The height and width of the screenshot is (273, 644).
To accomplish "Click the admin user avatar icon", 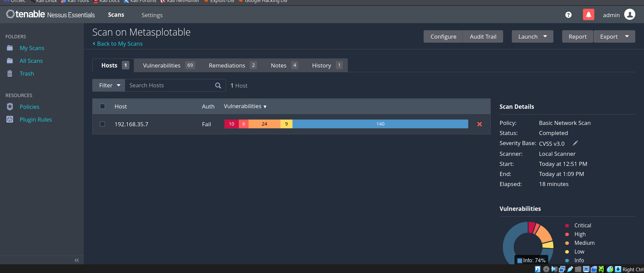I will (x=630, y=14).
